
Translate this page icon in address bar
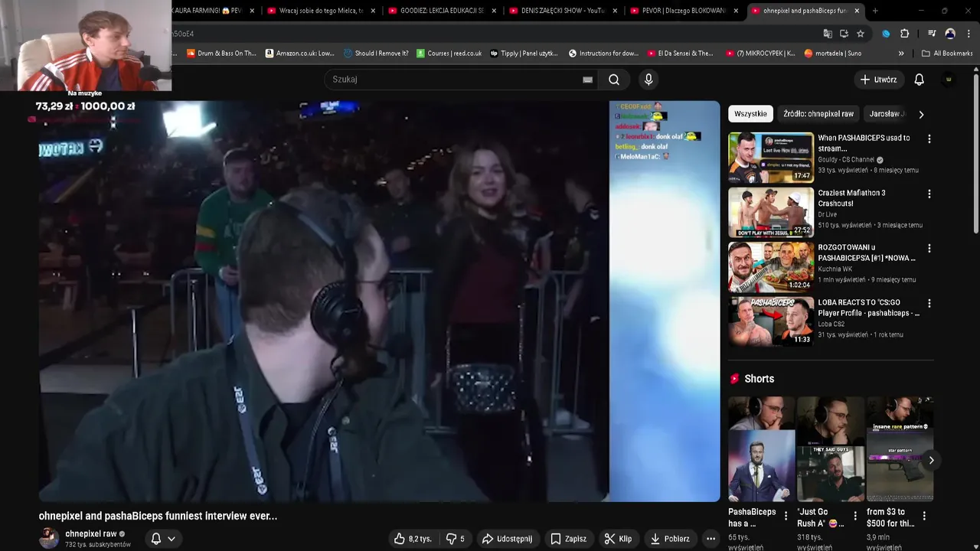[x=828, y=34]
